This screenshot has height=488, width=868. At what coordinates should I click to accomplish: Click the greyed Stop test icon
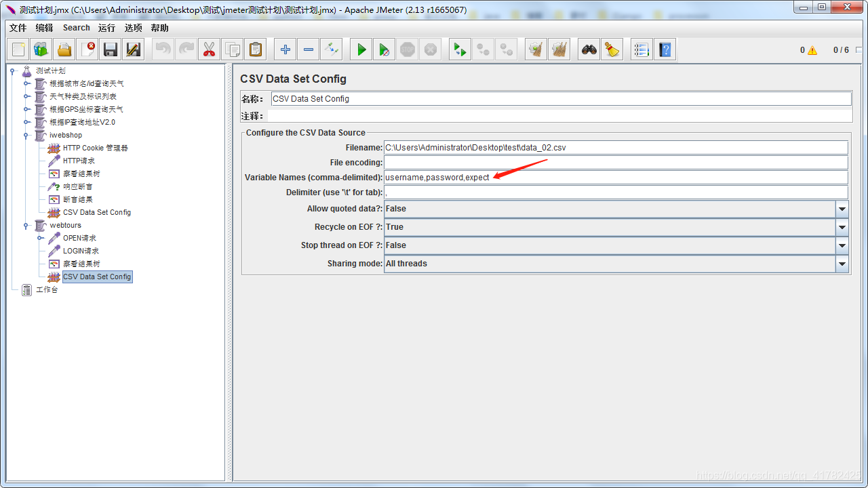click(408, 49)
